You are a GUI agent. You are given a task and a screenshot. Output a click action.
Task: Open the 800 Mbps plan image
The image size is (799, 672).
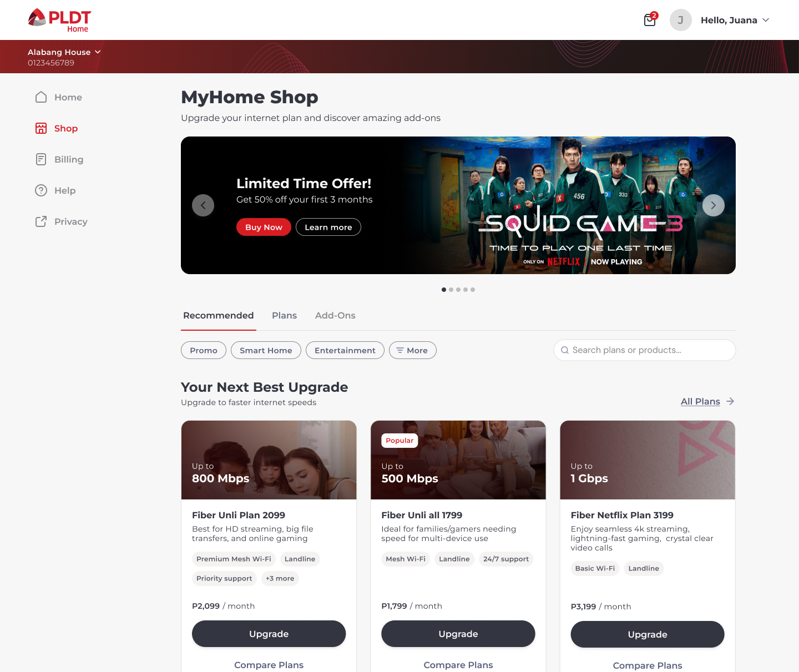269,460
